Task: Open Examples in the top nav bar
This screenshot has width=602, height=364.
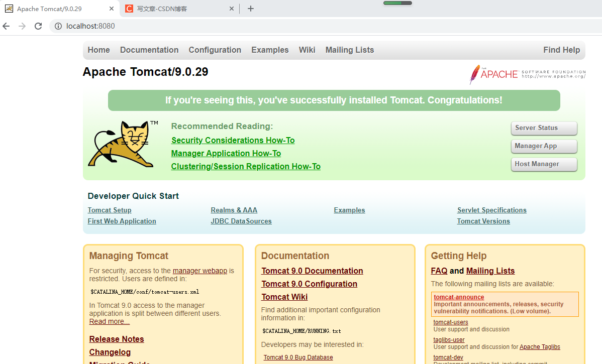Action: pos(270,50)
